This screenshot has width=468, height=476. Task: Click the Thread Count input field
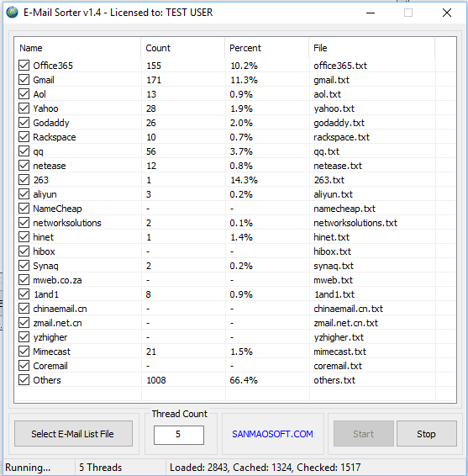coord(179,435)
